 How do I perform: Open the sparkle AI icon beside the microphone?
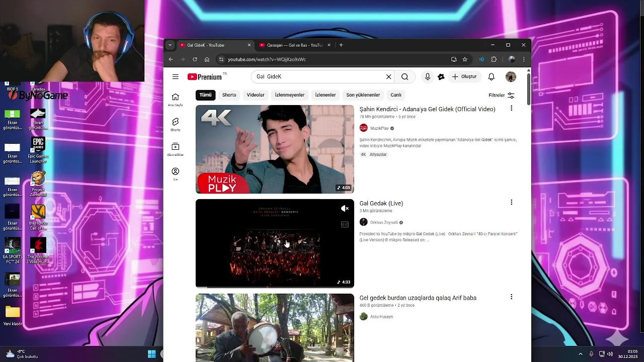point(441,77)
